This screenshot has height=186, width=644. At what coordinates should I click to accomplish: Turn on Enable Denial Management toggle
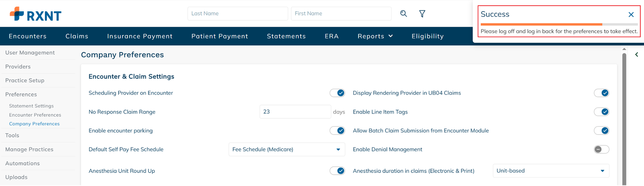coord(601,150)
